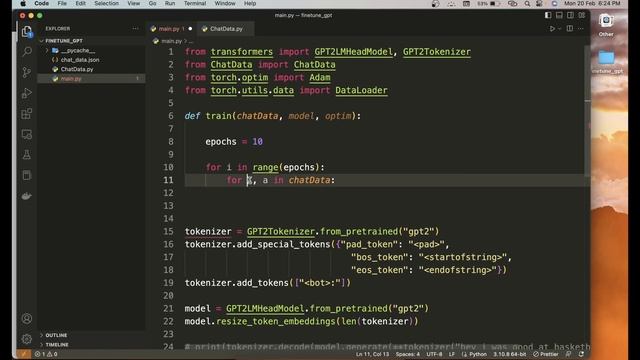
Task: Click the GPT2Tokenizer import on line 1
Action: point(437,52)
